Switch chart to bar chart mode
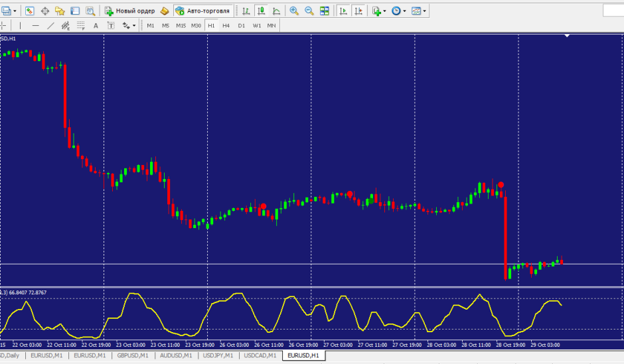This screenshot has height=364, width=624. [x=246, y=11]
